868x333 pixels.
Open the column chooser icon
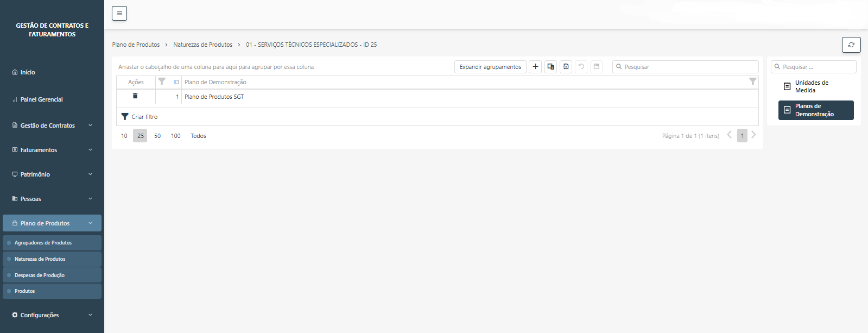[x=550, y=67]
